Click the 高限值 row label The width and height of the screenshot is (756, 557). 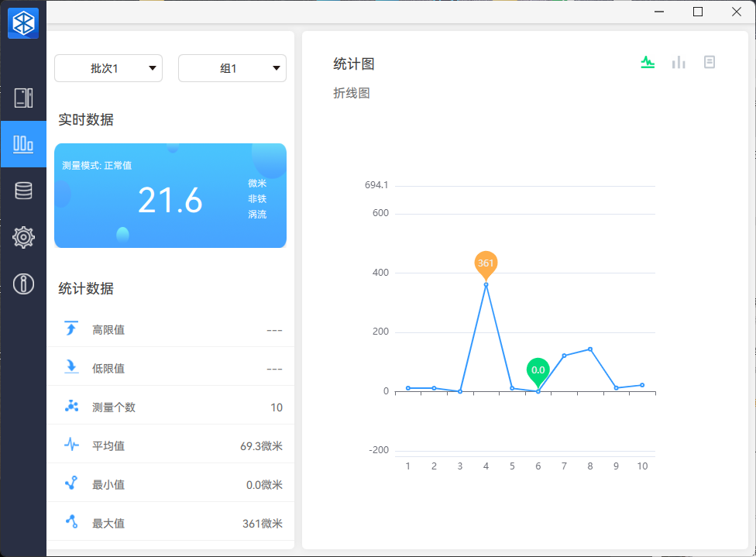pos(108,330)
